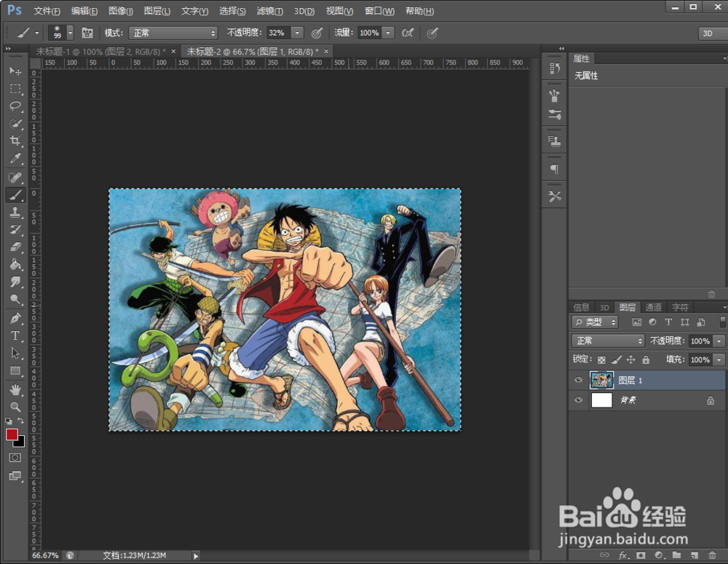Toggle pressure for size button
The width and height of the screenshot is (728, 564).
pos(432,33)
